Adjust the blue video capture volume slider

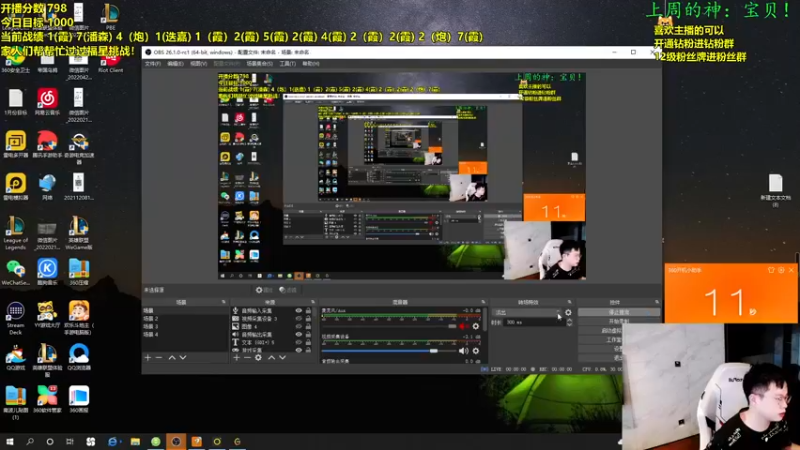[434, 351]
